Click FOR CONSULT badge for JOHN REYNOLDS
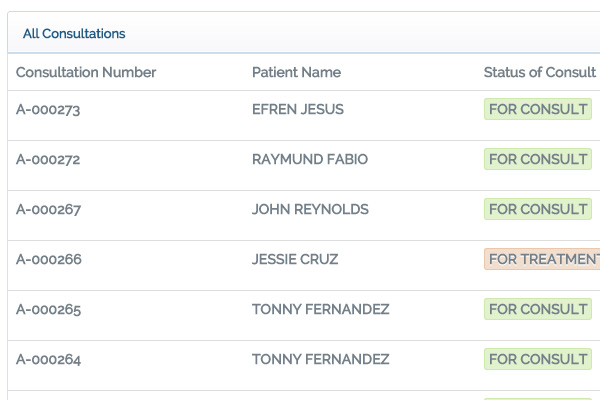 pyautogui.click(x=538, y=209)
